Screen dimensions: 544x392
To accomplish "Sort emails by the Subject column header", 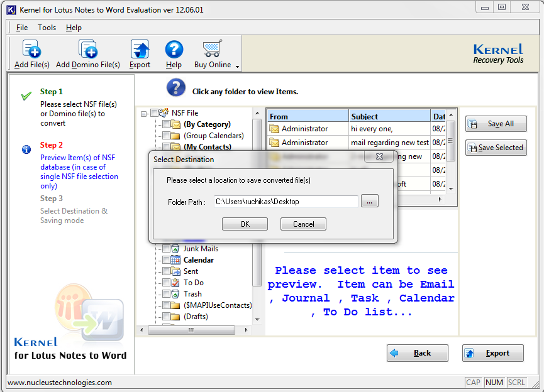I will coord(390,116).
